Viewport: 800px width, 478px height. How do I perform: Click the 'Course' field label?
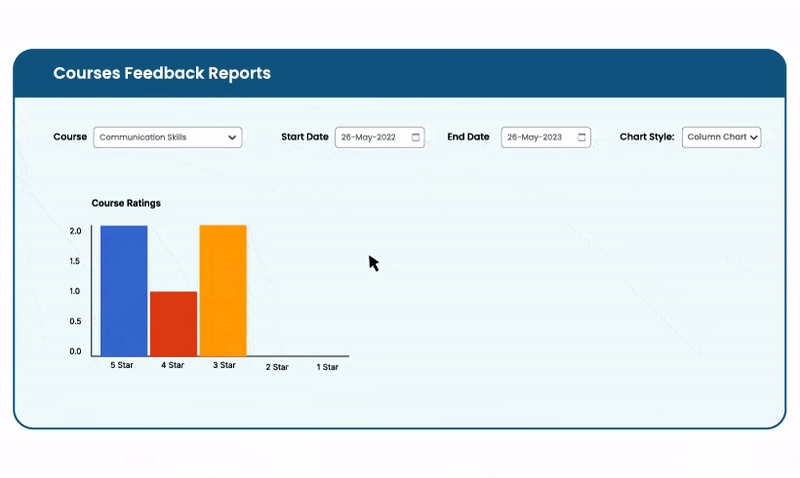coord(70,137)
